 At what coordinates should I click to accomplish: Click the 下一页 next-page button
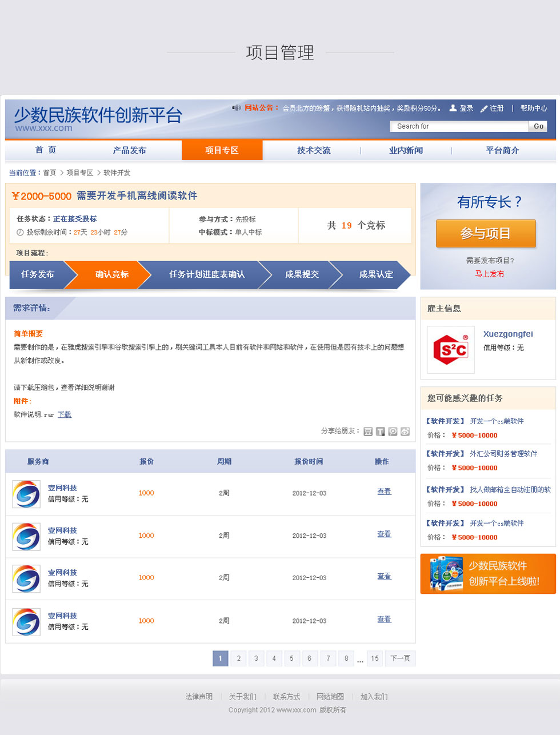(x=400, y=658)
